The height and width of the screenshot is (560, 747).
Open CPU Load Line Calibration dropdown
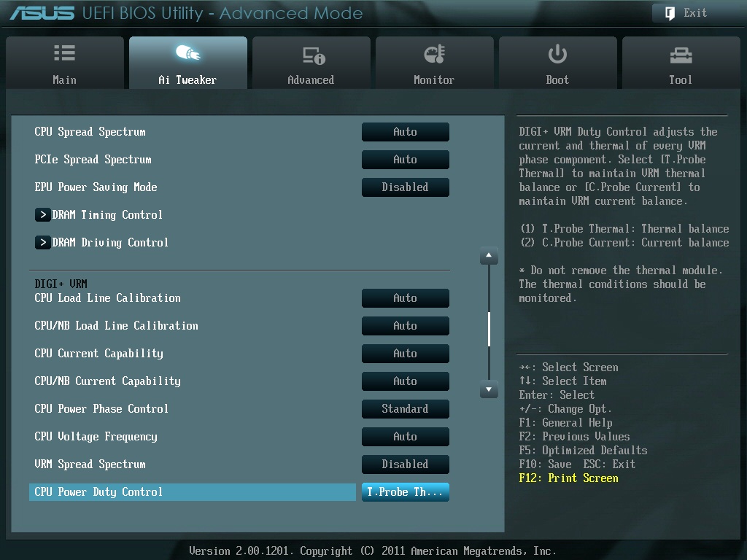pos(406,298)
